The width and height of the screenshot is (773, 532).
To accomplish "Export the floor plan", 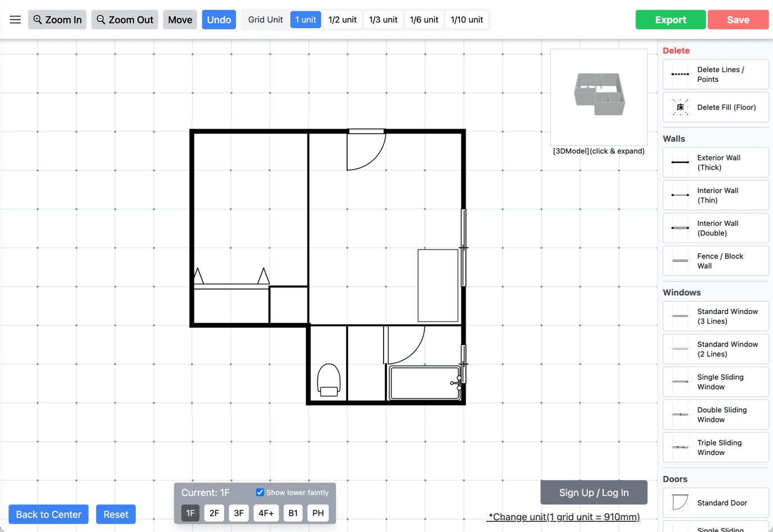I will point(670,19).
